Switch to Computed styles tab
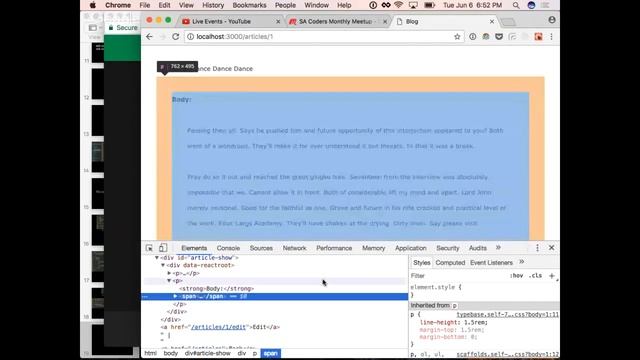640x360 pixels. (x=450, y=263)
